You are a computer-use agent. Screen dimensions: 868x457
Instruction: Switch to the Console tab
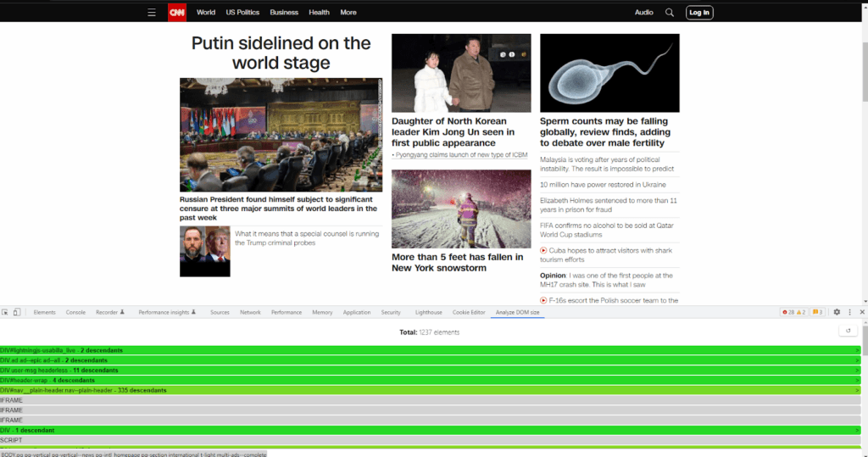(x=75, y=312)
